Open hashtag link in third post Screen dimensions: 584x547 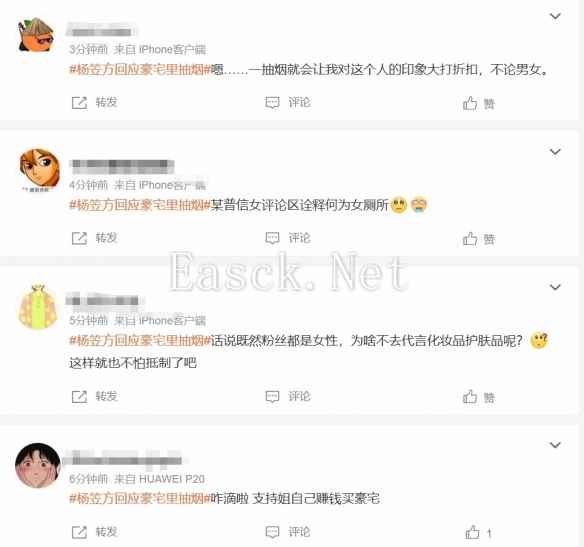pos(140,340)
